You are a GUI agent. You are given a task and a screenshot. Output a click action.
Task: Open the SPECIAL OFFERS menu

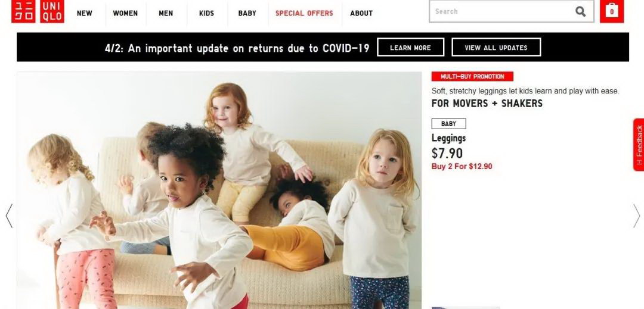coord(304,13)
